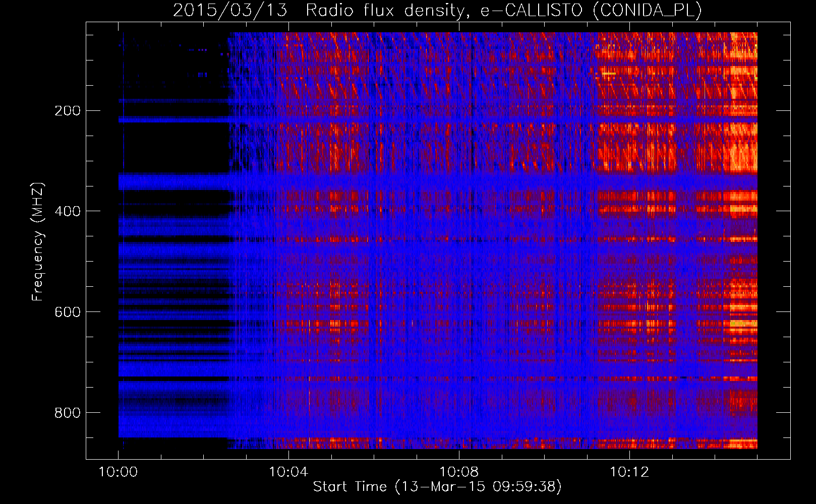The width and height of the screenshot is (816, 504).
Task: Click the plot title mentioning e-CALLISTO (CONIDA_PL)
Action: [437, 10]
